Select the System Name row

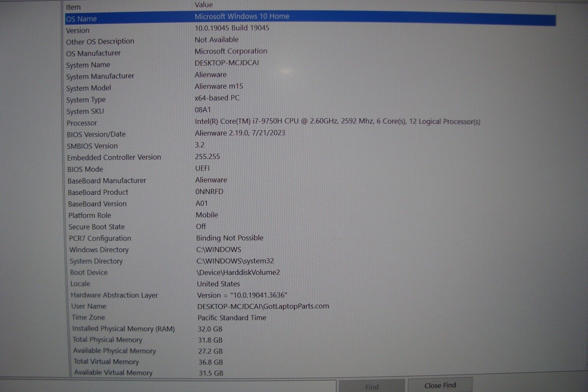click(x=310, y=64)
